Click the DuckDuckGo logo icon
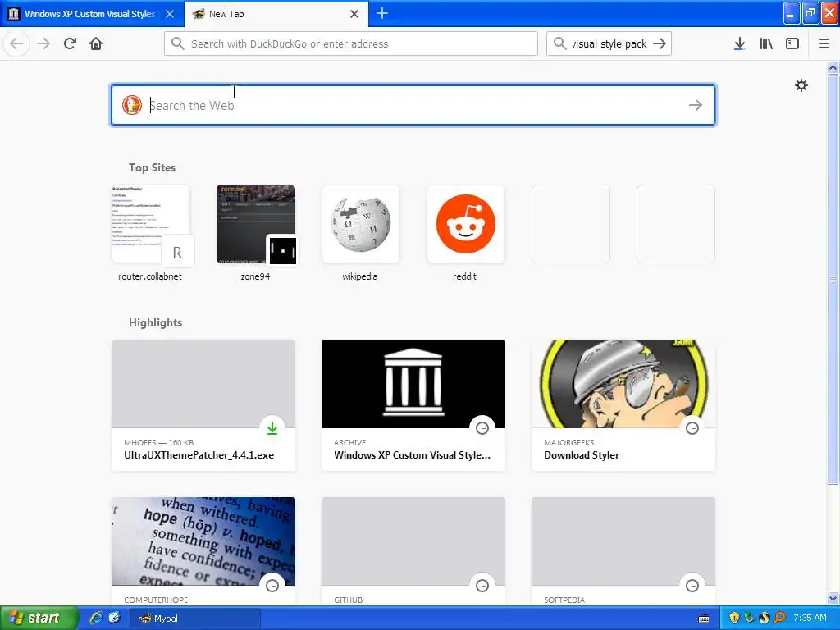 [x=132, y=105]
